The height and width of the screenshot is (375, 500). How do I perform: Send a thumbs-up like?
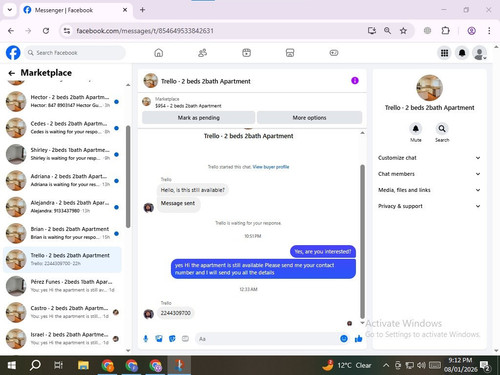(359, 339)
